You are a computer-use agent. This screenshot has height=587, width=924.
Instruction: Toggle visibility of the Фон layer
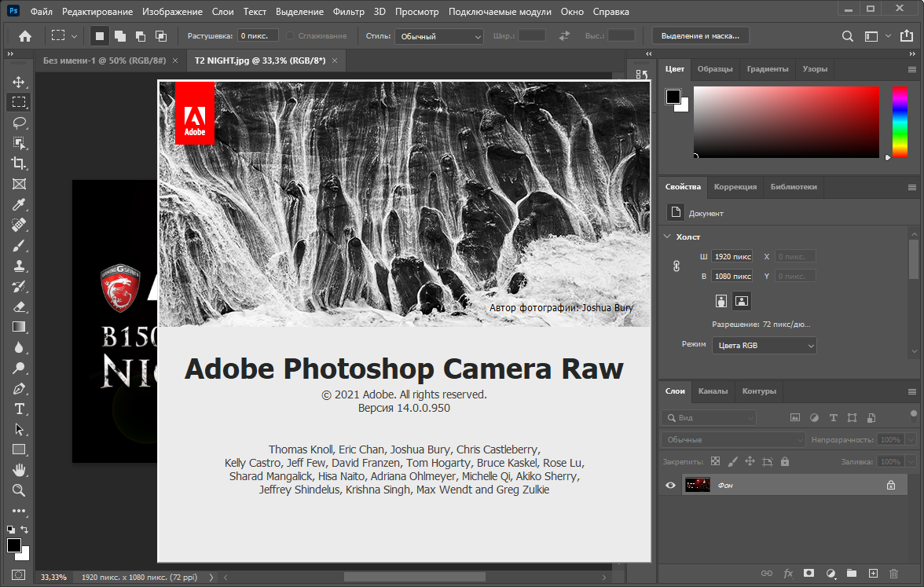[x=670, y=485]
